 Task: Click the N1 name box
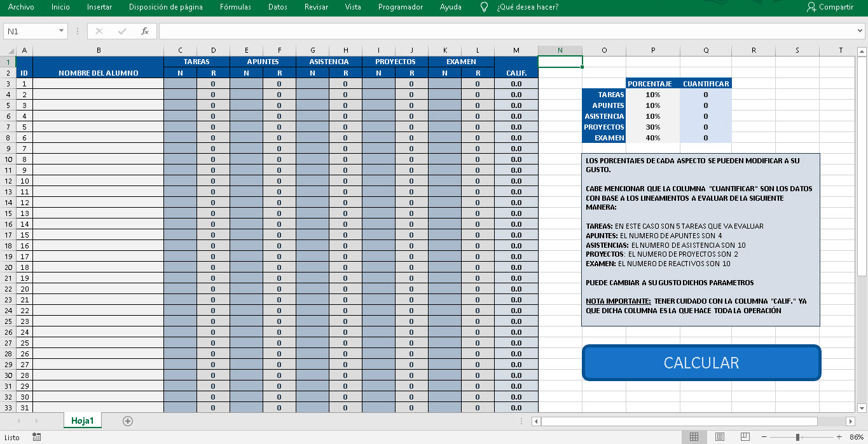(x=31, y=31)
